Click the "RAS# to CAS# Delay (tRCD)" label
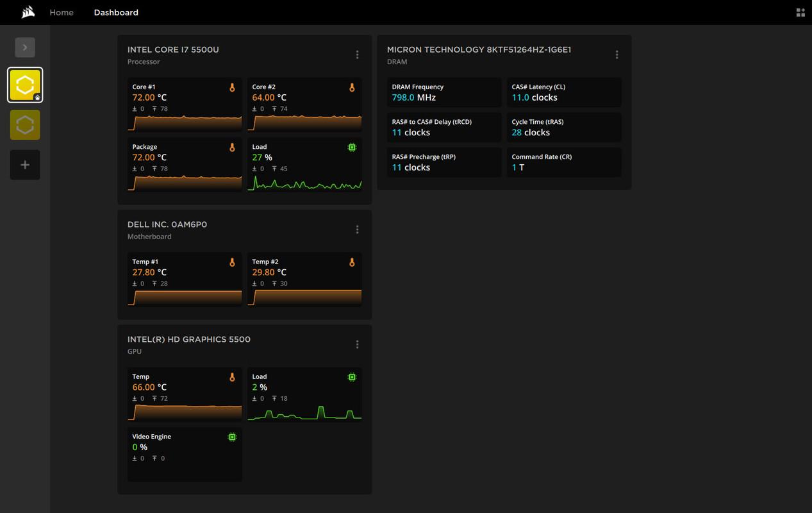Image resolution: width=812 pixels, height=513 pixels. pyautogui.click(x=432, y=122)
